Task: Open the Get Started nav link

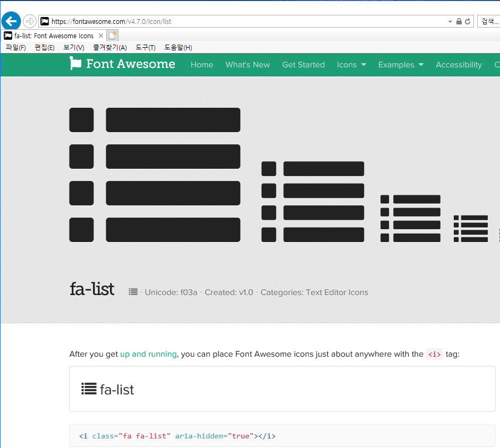Action: (303, 65)
